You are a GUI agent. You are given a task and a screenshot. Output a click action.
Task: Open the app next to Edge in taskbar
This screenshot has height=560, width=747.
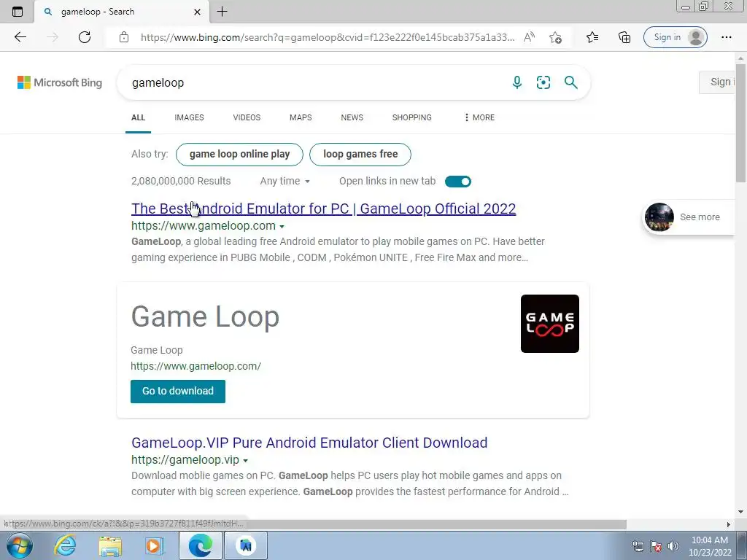pyautogui.click(x=246, y=545)
